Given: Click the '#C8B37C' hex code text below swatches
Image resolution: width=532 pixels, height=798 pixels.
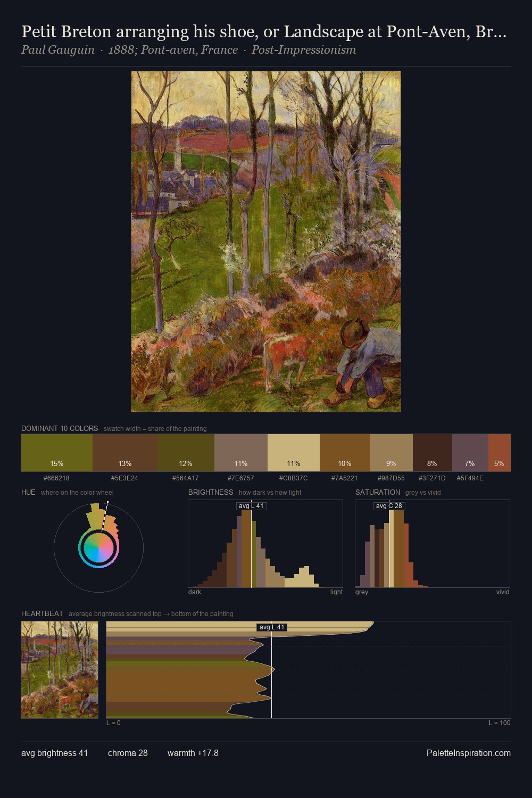Looking at the screenshot, I should [294, 478].
